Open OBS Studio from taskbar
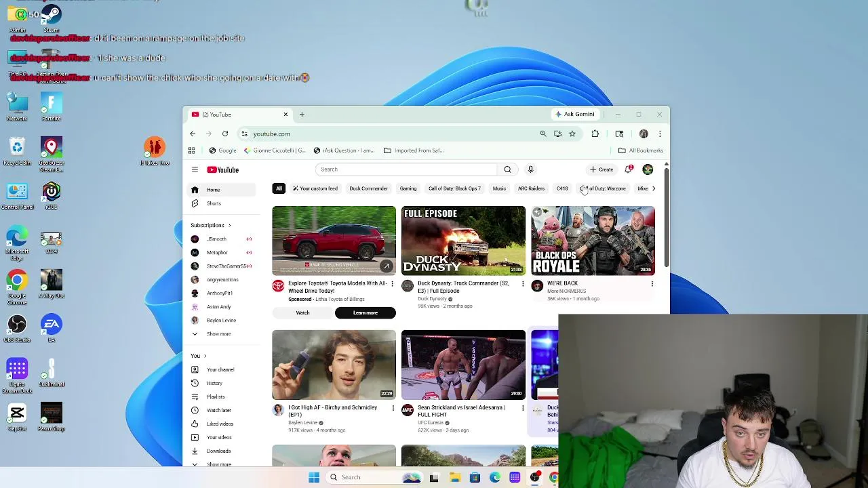This screenshot has width=868, height=488. (x=535, y=477)
